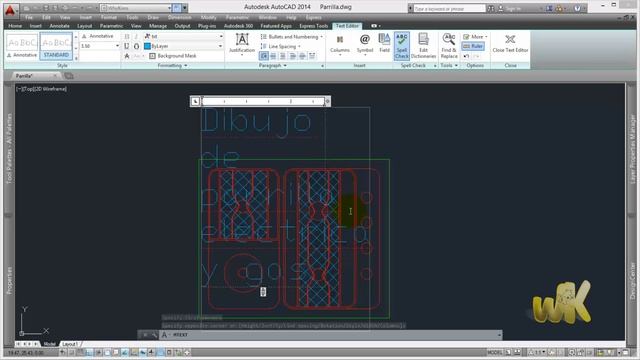
Task: Open the Modify menu
Action: (208, 18)
